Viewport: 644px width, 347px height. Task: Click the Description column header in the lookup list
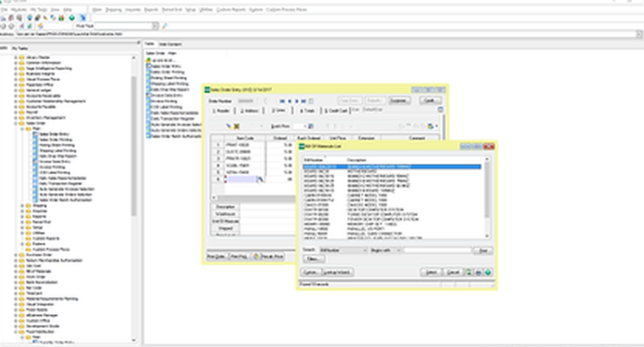click(x=357, y=160)
